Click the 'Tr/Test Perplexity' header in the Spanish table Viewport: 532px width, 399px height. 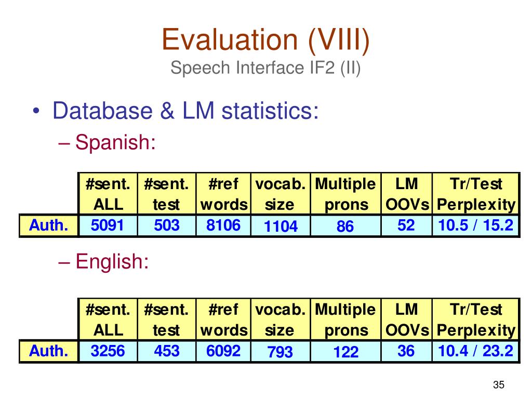coord(476,194)
